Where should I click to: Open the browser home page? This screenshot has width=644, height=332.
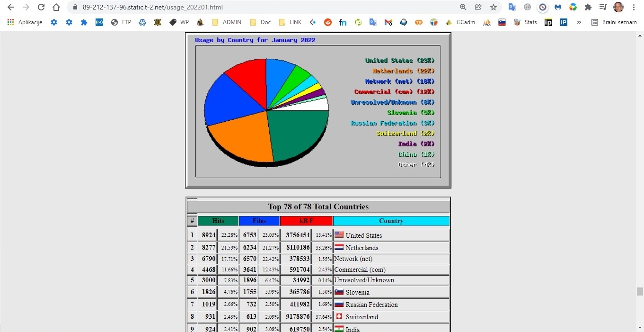tap(56, 7)
